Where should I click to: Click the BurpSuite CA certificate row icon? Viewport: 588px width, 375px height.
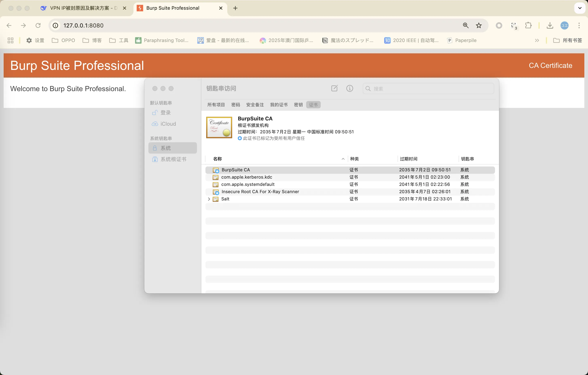[216, 170]
